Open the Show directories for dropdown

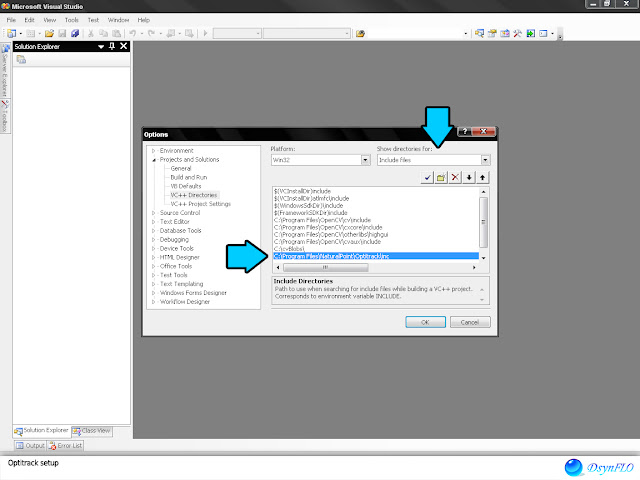[485, 160]
